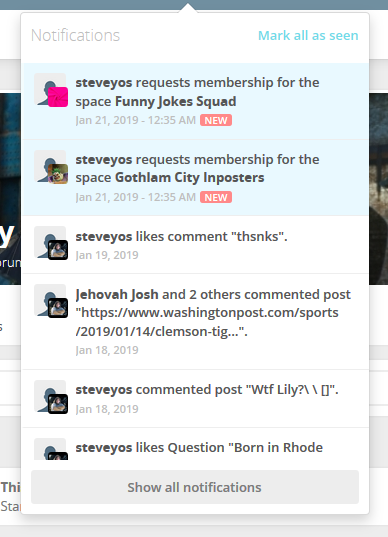
Task: Open the 'Wtf Lily?' commented post notification
Action: tap(196, 399)
